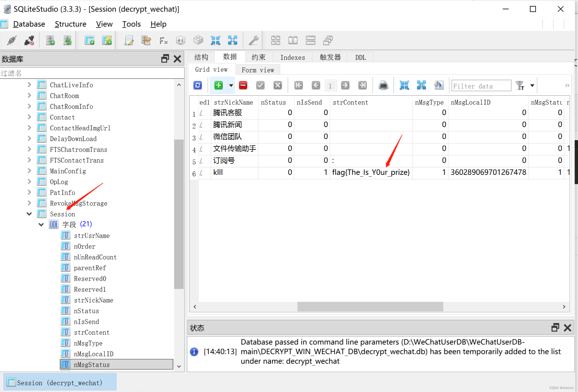The height and width of the screenshot is (392, 578).
Task: Open the filter type dropdown
Action: tap(532, 86)
